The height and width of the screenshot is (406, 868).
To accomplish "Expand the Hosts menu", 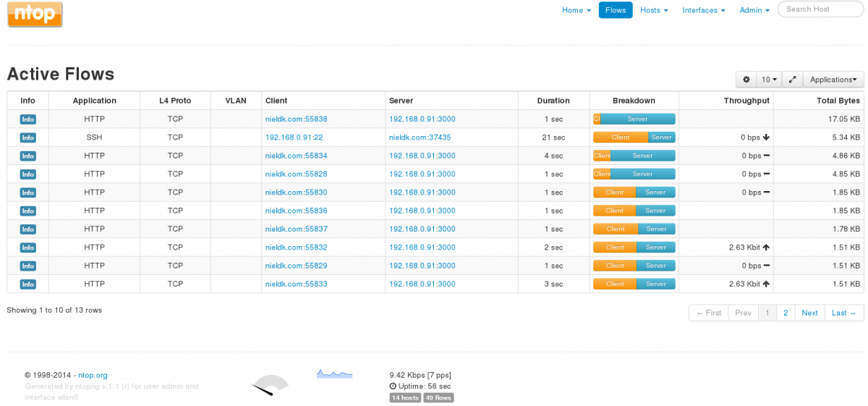I will [654, 10].
